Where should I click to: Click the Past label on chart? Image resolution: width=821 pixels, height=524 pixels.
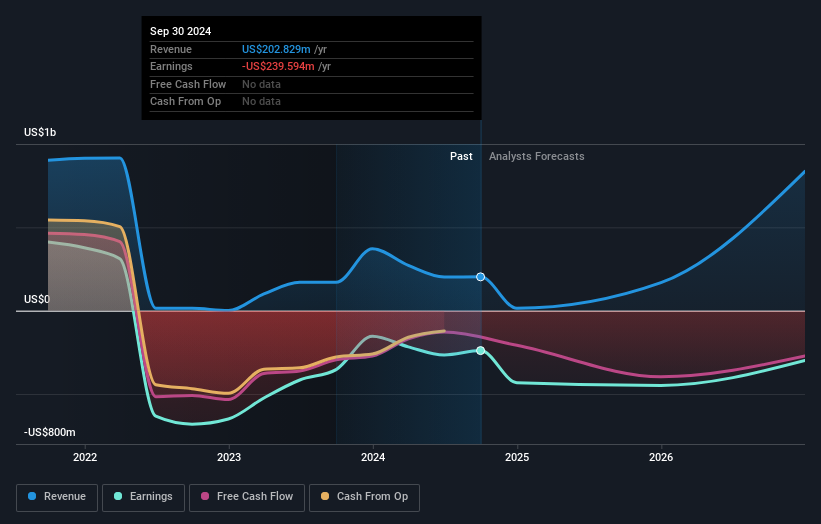tap(461, 157)
